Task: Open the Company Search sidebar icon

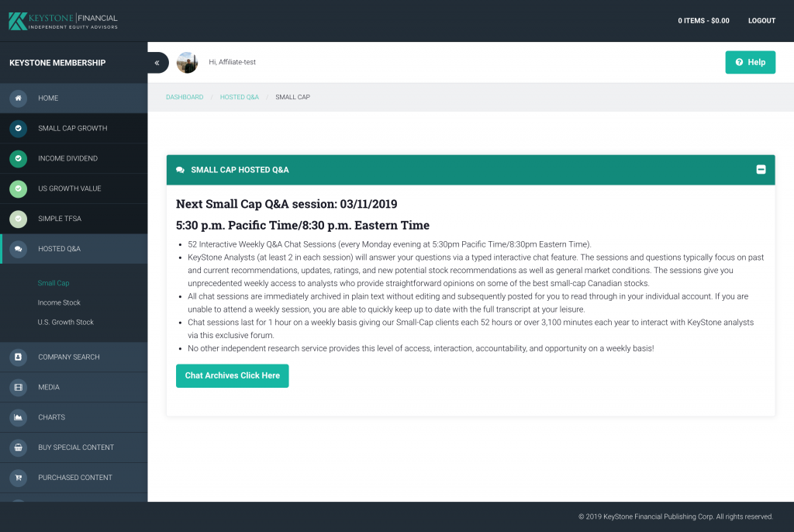Action: [x=19, y=358]
